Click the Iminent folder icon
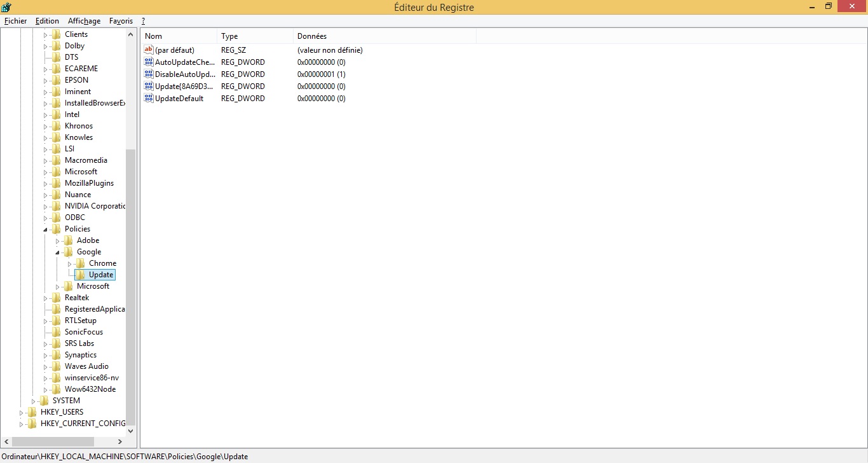Image resolution: width=868 pixels, height=463 pixels. point(56,92)
